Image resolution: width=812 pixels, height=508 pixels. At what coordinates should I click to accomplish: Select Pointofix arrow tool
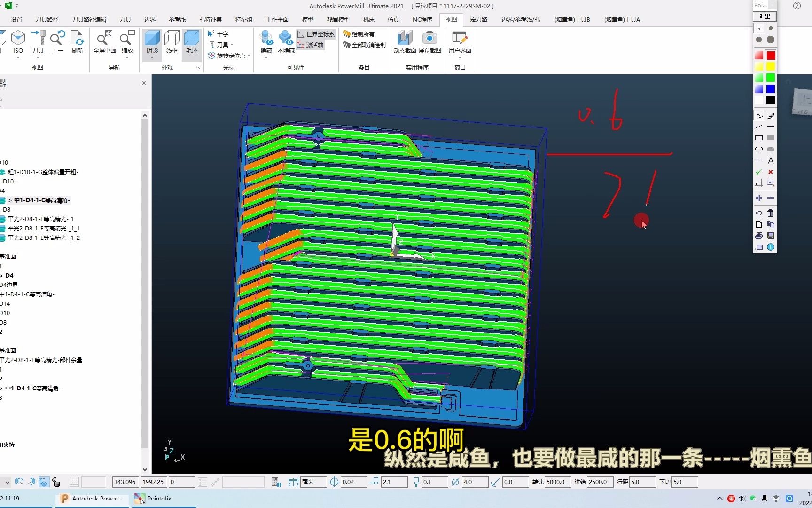(x=771, y=127)
